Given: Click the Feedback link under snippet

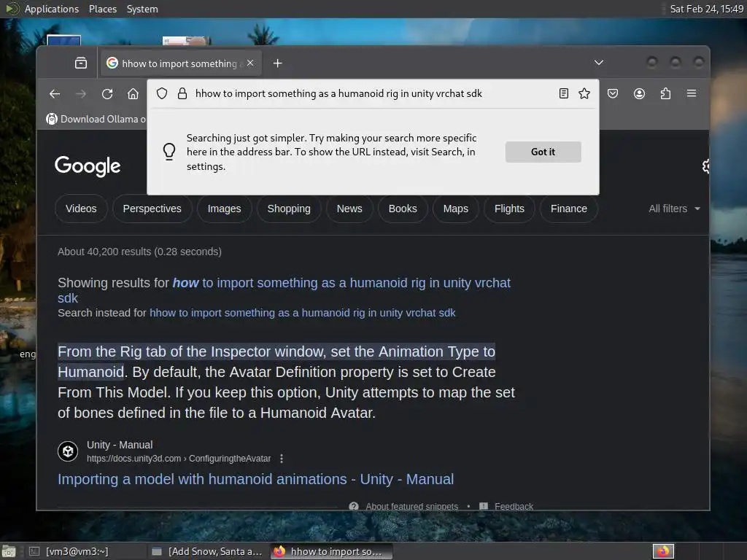Looking at the screenshot, I should point(514,506).
